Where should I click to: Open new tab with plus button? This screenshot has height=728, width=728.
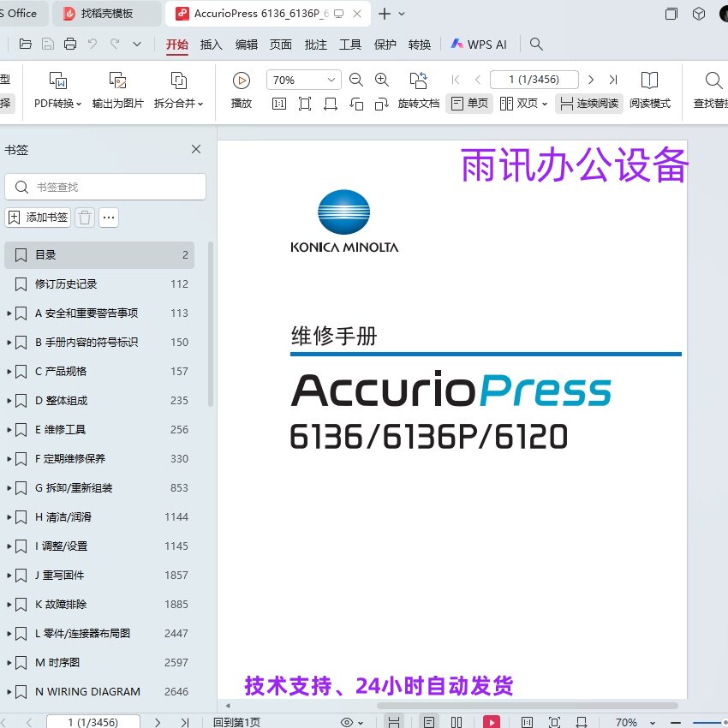click(384, 14)
